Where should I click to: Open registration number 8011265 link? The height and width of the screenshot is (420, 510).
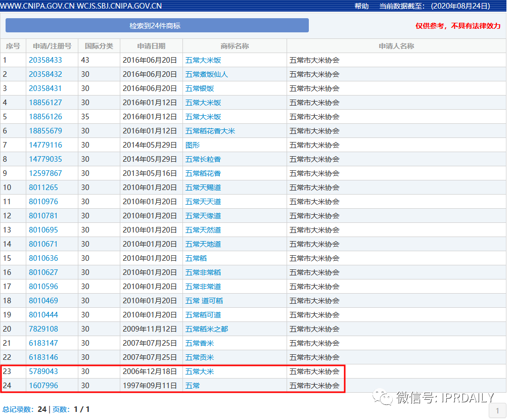coord(43,188)
